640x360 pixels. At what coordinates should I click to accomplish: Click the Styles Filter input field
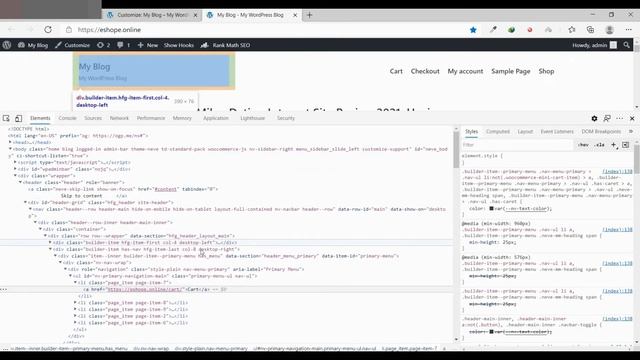click(x=517, y=145)
